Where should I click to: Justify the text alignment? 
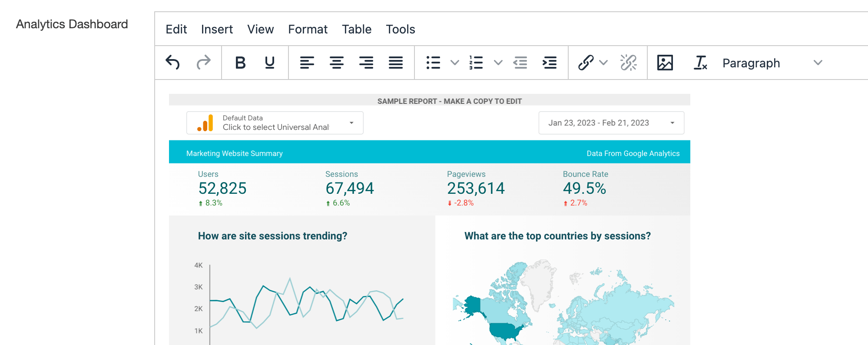click(396, 63)
